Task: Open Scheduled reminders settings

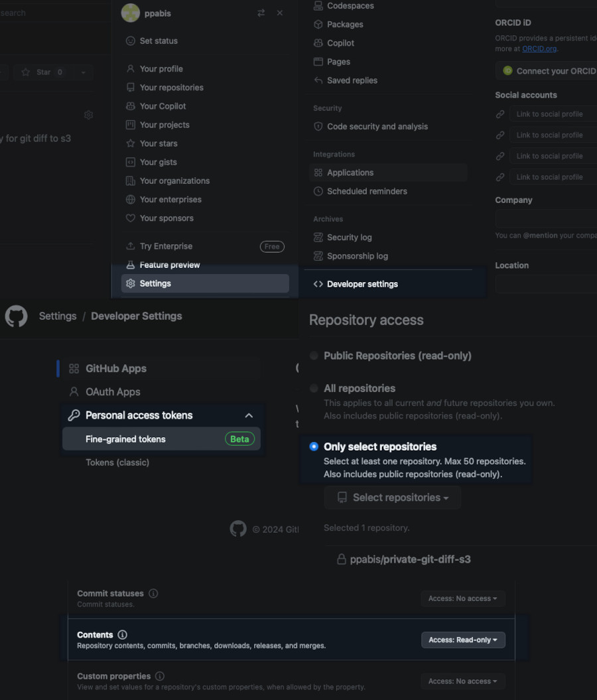Action: tap(366, 191)
